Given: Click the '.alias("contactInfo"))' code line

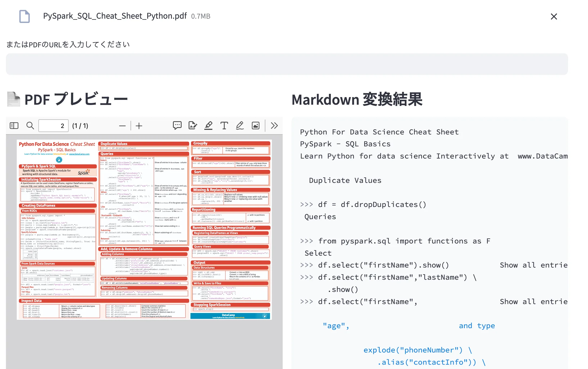Looking at the screenshot, I should tap(432, 362).
